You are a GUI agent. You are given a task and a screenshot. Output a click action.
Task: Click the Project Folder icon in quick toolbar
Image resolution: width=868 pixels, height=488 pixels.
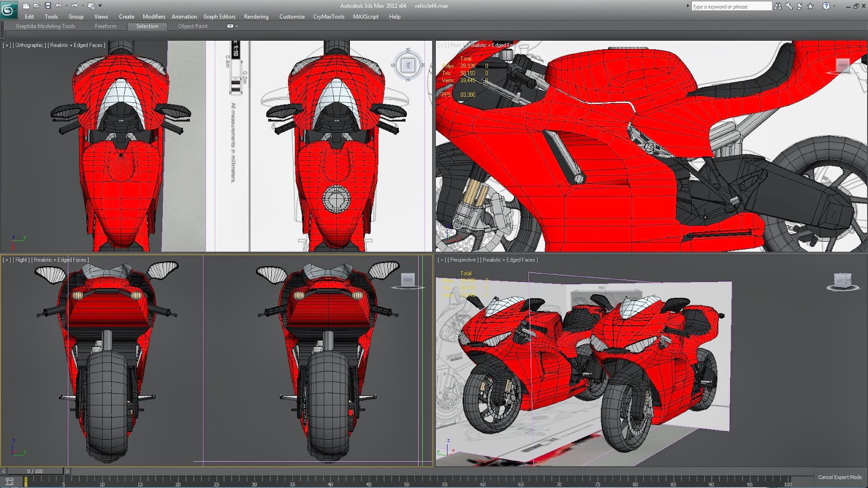point(91,6)
